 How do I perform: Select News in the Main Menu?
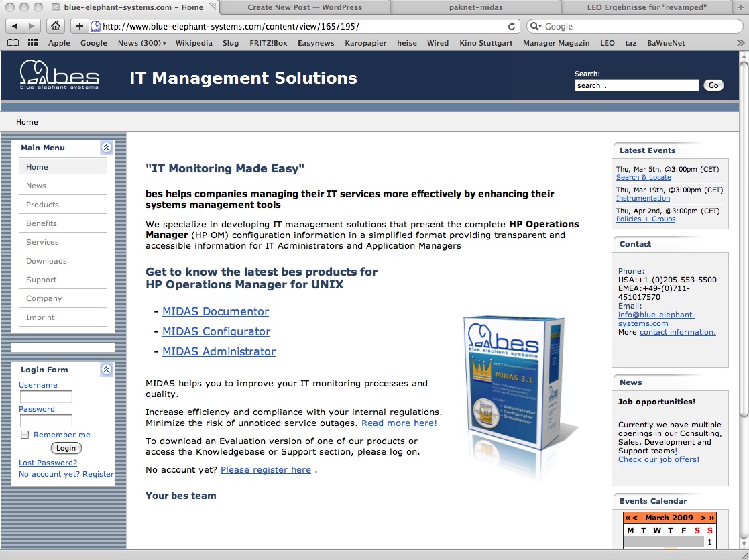(x=62, y=185)
